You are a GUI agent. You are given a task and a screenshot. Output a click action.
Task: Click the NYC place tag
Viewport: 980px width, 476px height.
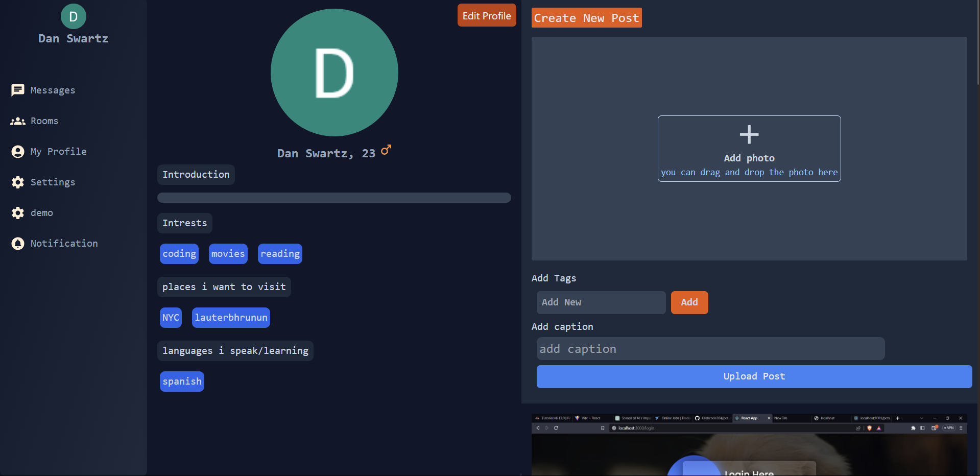tap(171, 318)
